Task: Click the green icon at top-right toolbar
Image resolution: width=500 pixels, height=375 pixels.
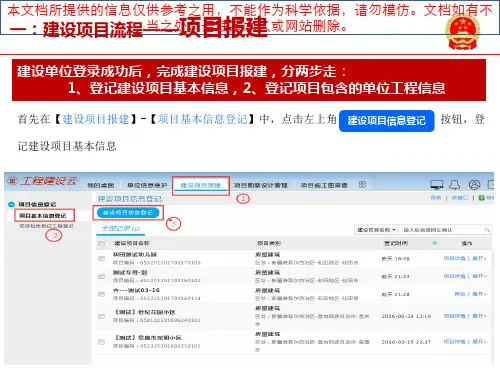Action: coord(481,198)
